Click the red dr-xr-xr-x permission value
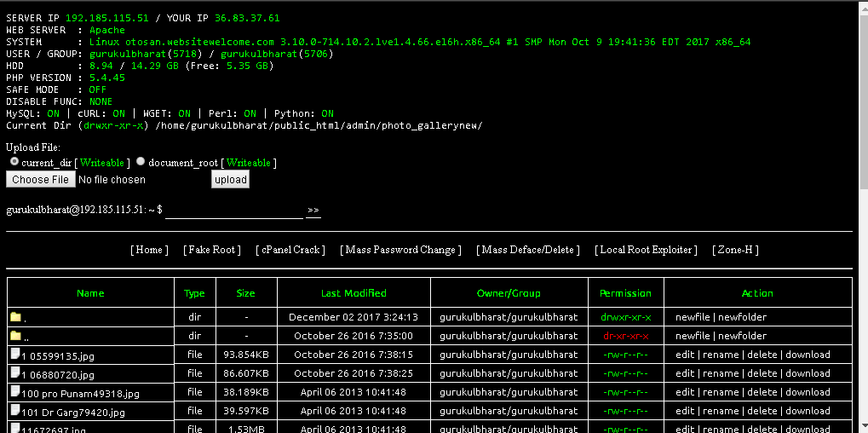 (x=625, y=336)
